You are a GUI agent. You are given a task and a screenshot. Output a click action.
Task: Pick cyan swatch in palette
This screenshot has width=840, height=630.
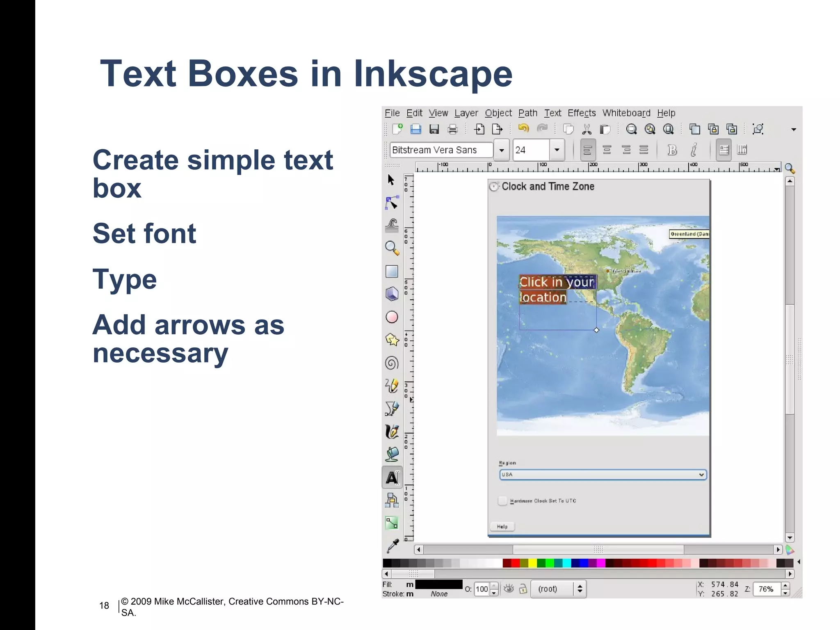pyautogui.click(x=567, y=563)
